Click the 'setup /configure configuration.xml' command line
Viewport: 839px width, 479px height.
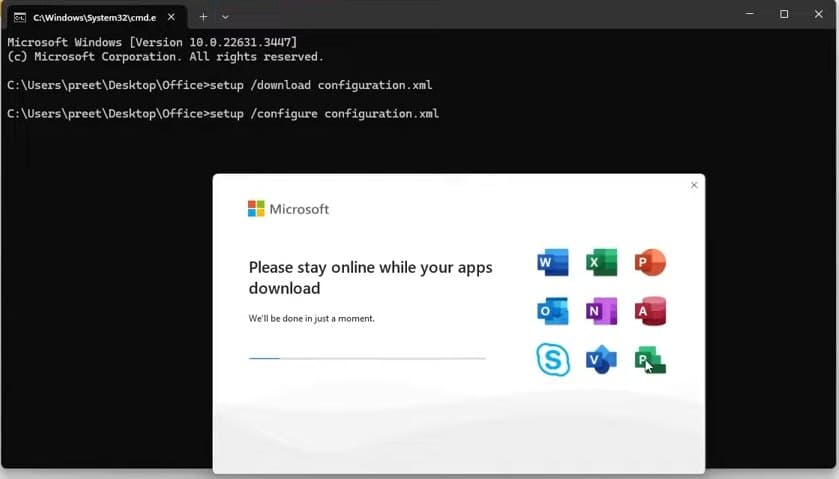[x=223, y=113]
